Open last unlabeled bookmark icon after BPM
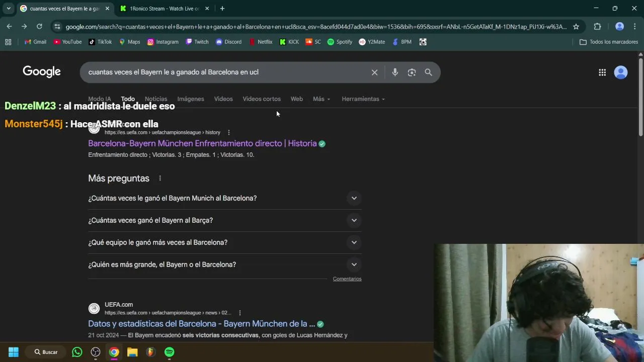 [423, 42]
